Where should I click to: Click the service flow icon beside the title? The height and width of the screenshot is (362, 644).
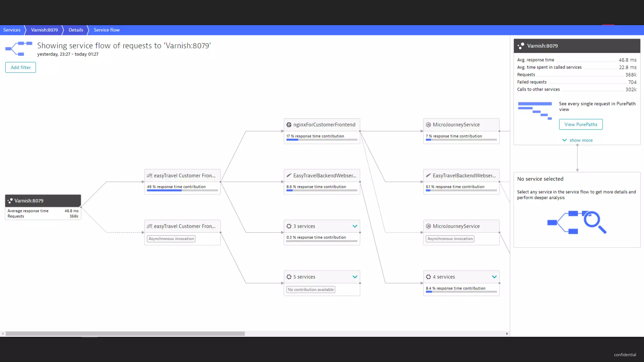19,48
